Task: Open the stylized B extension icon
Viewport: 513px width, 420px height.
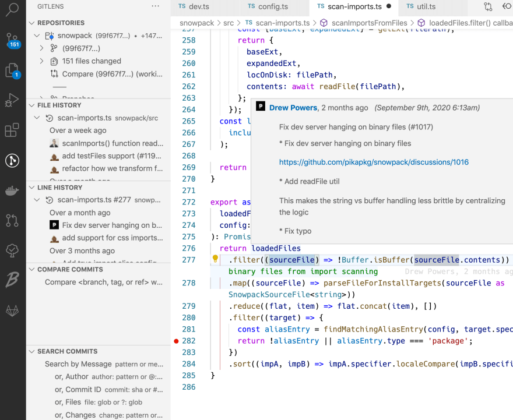Action: coord(12,280)
